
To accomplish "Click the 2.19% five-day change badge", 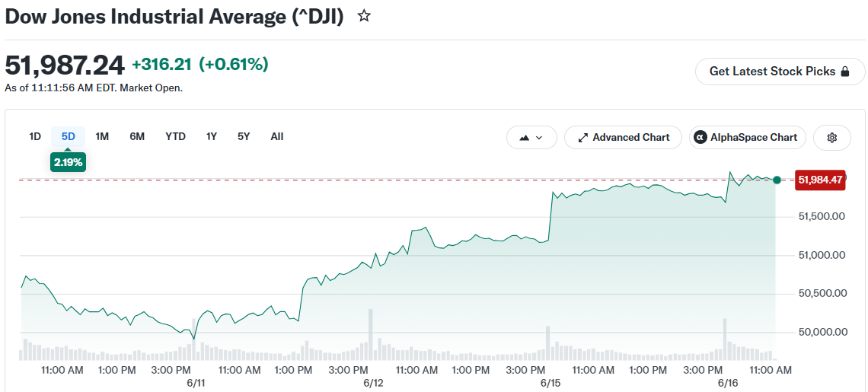I will (x=68, y=162).
